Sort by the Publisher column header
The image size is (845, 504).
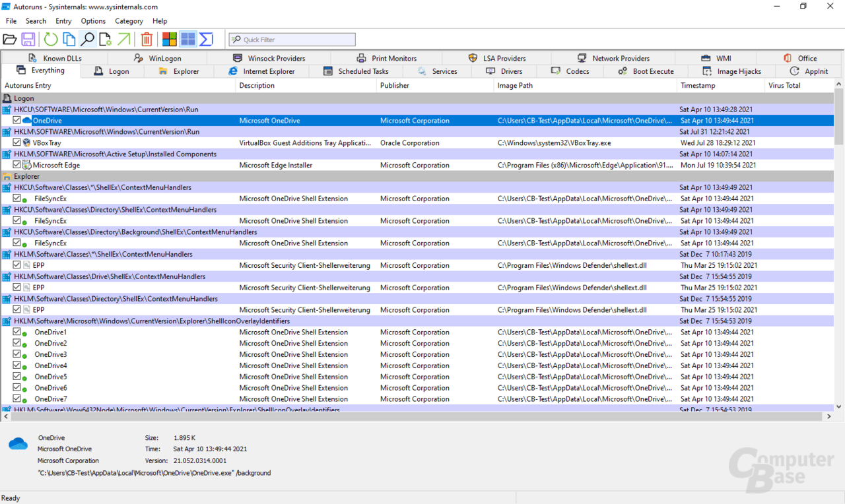click(x=435, y=85)
